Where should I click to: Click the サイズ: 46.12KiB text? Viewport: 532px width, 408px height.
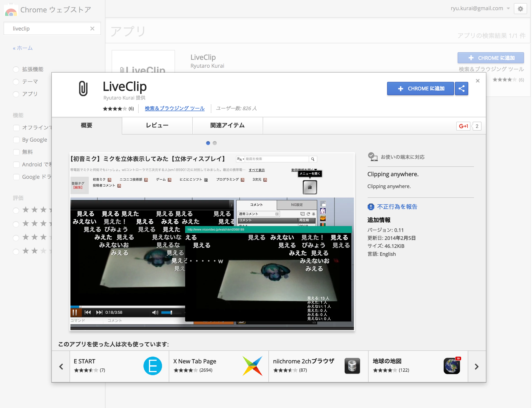386,246
